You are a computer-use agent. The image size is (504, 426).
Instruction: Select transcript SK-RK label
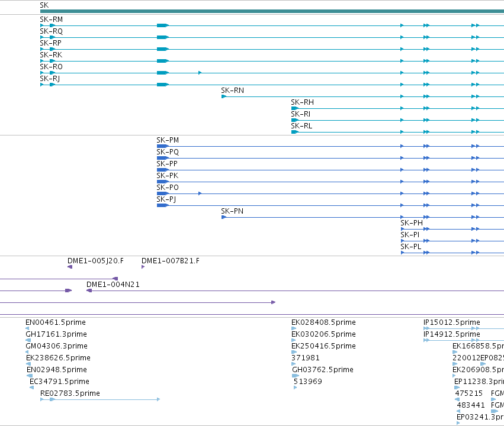click(51, 55)
